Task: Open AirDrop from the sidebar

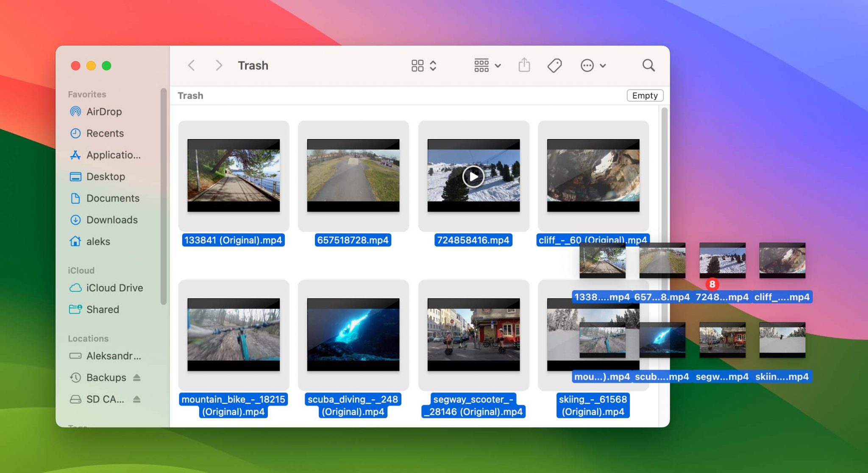Action: [x=103, y=112]
